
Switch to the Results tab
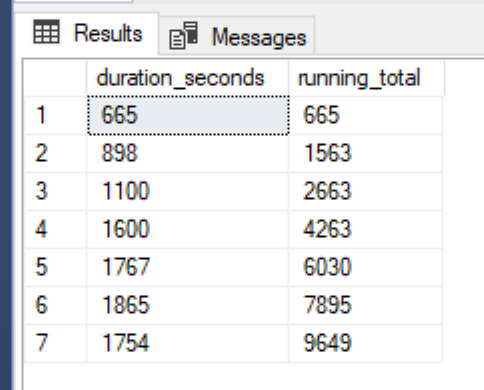pyautogui.click(x=87, y=33)
